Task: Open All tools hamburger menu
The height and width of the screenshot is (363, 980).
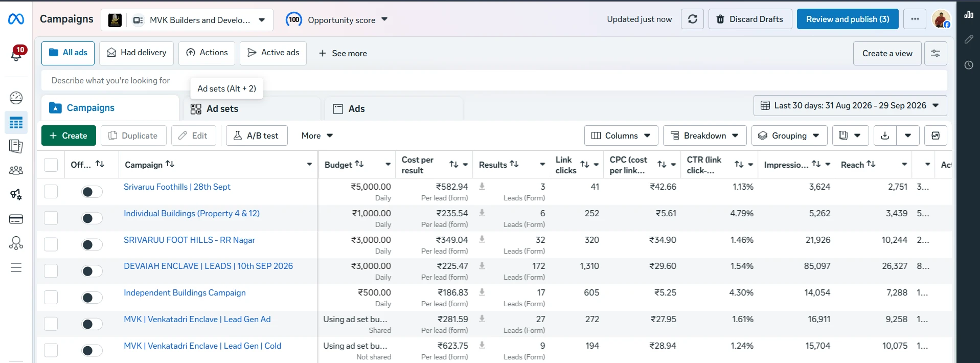Action: 16,267
